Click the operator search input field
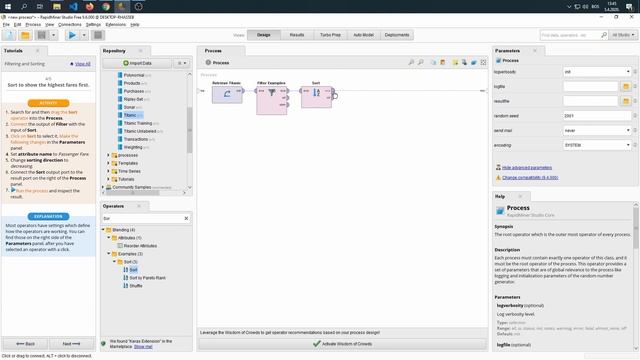The width and height of the screenshot is (640, 360). (142, 218)
